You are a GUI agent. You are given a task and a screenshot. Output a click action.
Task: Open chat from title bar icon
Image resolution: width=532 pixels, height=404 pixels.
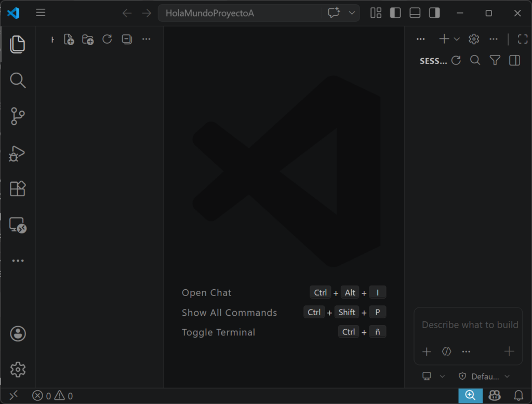(x=334, y=13)
